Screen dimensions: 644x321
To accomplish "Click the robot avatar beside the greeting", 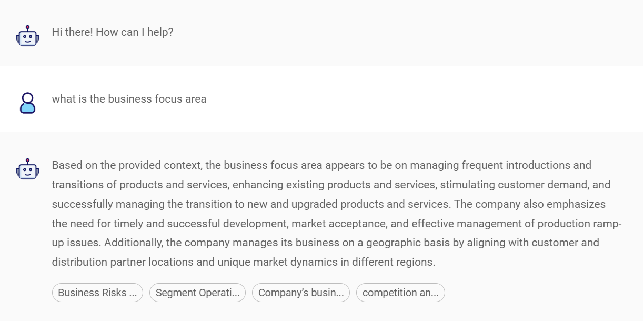I will click(x=27, y=36).
